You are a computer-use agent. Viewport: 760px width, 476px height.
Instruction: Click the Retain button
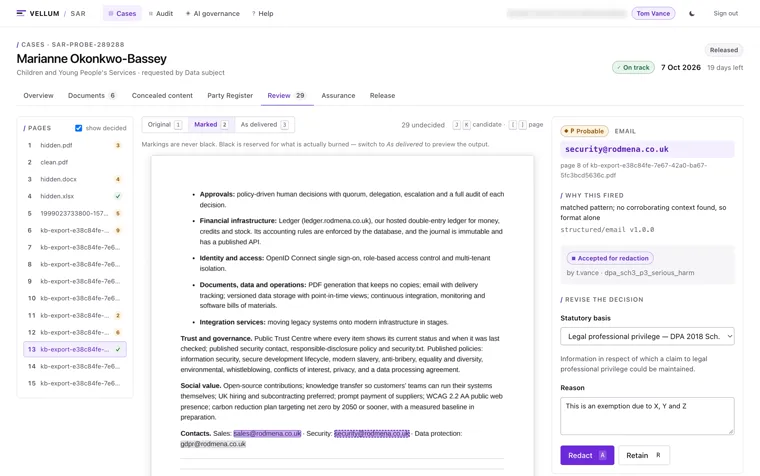click(644, 455)
